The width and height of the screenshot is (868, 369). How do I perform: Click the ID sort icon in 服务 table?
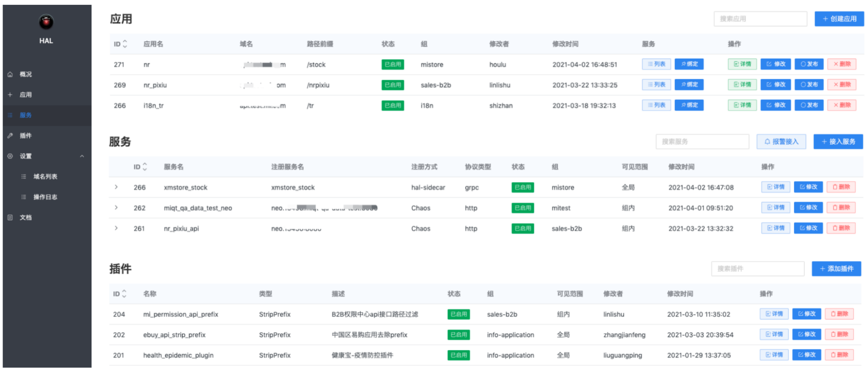click(x=145, y=167)
